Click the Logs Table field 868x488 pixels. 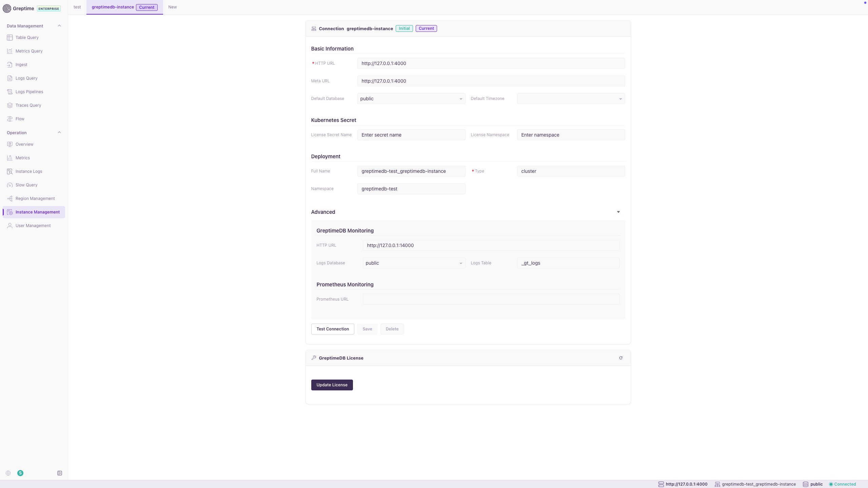(x=568, y=263)
